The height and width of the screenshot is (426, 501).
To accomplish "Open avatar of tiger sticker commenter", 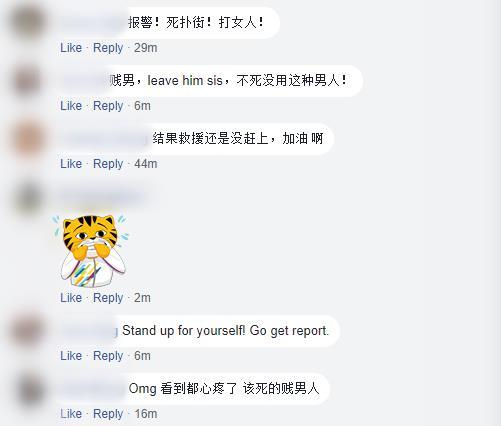I will pyautogui.click(x=28, y=198).
